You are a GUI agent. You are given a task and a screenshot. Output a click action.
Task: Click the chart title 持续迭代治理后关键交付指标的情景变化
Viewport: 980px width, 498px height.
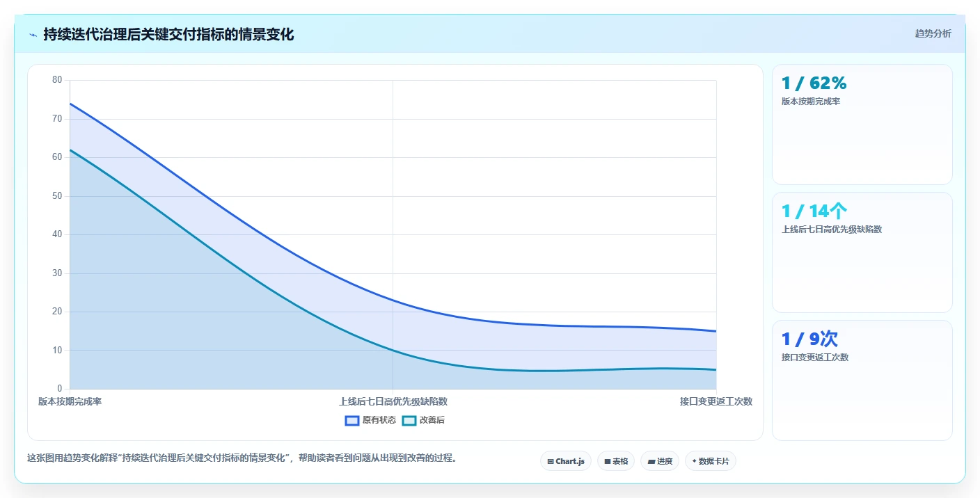coord(168,35)
